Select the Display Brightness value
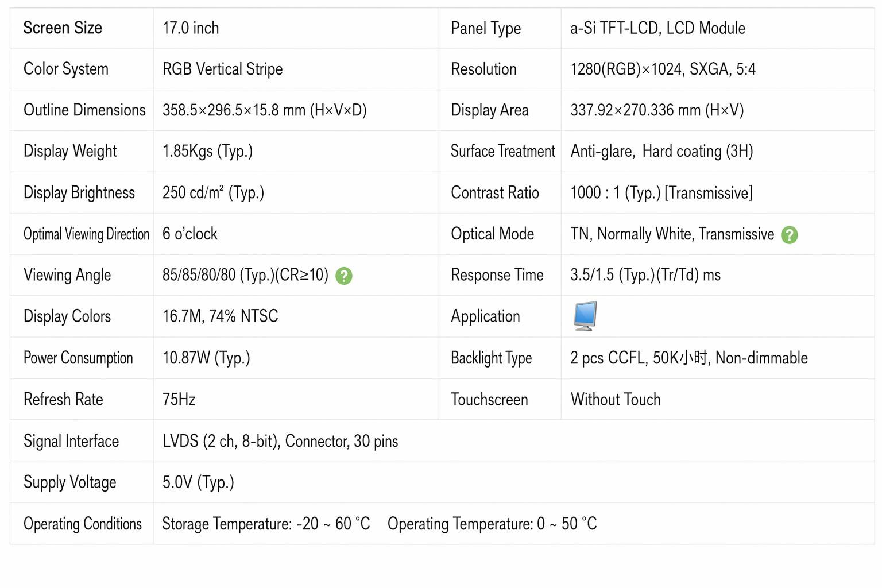The image size is (882, 588). [x=213, y=193]
